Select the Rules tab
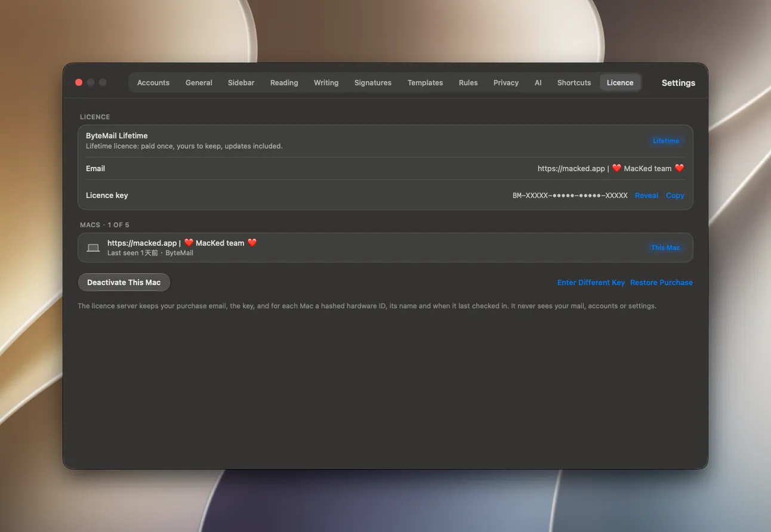 tap(468, 83)
